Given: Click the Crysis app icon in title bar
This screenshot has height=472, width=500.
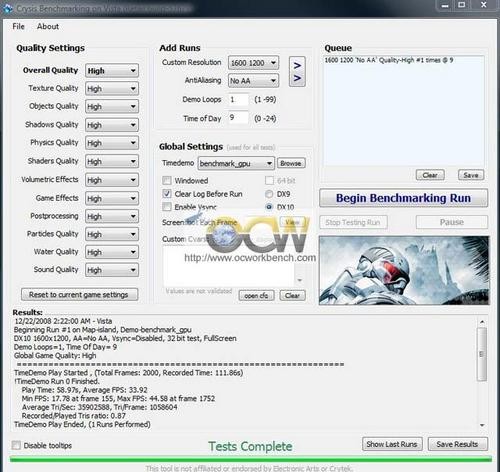Looking at the screenshot, I should 7,9.
